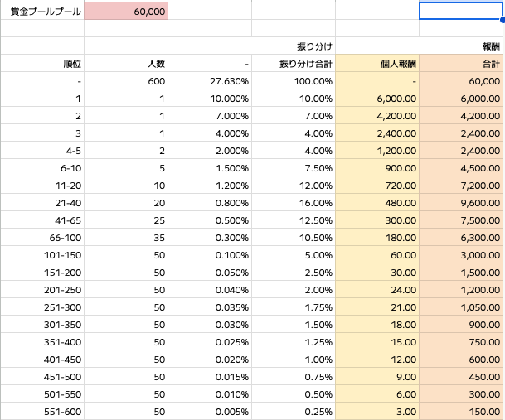Click the 10.000% cell for rank 1
505x420 pixels.
(x=210, y=98)
